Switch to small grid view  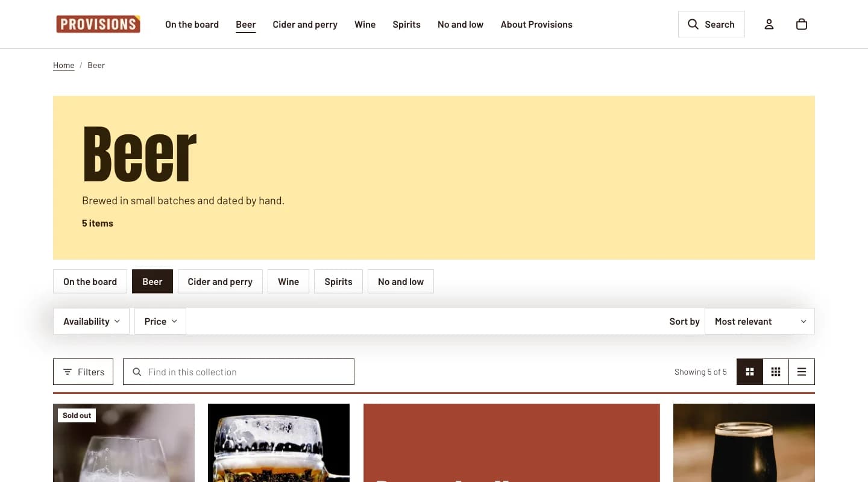click(x=776, y=372)
